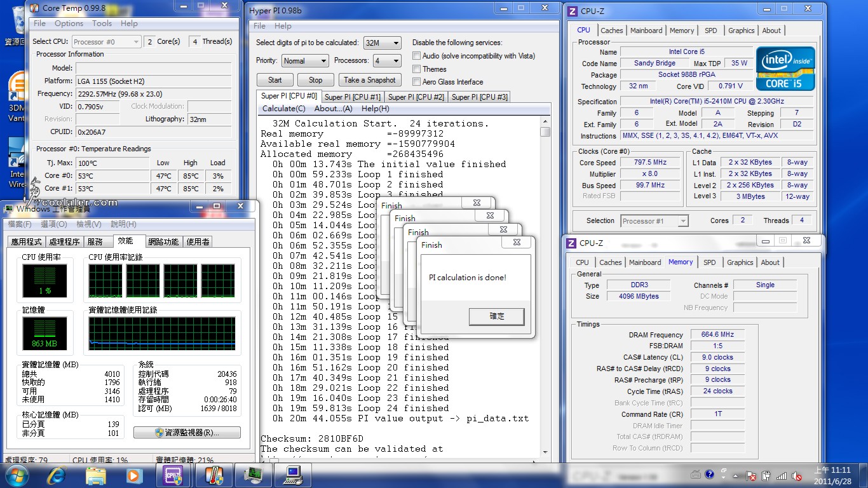Switch to CPU-Z via its taskbar icon

tap(173, 475)
